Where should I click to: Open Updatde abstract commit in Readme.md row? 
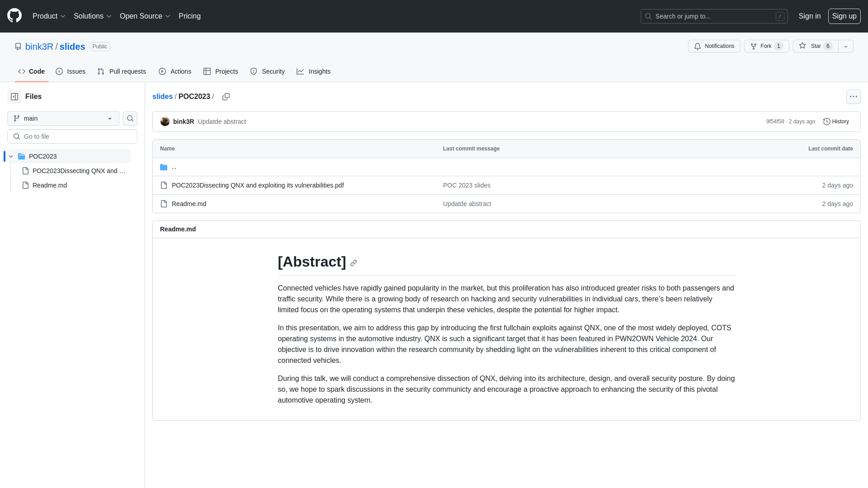(467, 204)
